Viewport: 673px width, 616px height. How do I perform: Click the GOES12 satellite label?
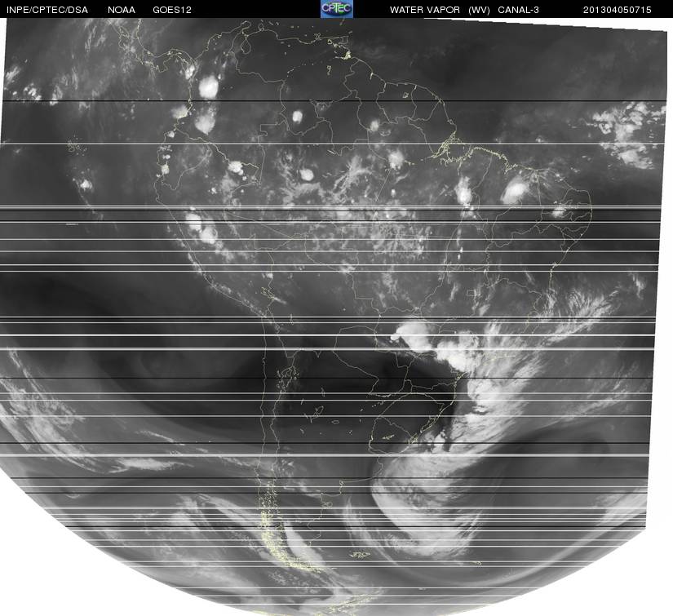(x=172, y=10)
